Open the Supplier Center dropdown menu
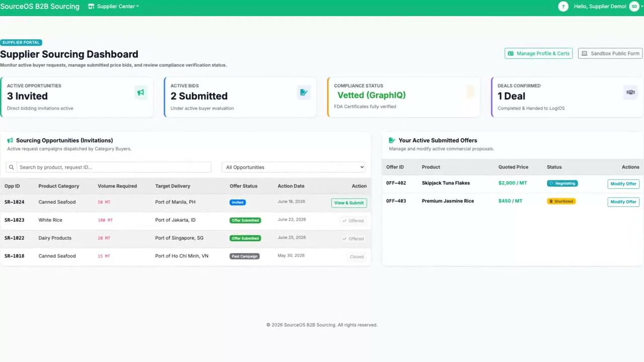This screenshot has width=644, height=362. tap(114, 7)
